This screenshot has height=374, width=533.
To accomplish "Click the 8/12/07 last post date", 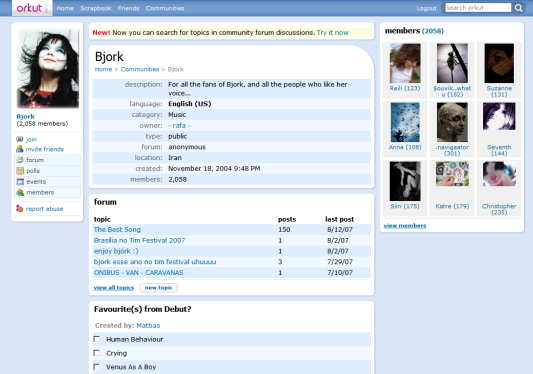I will [340, 230].
